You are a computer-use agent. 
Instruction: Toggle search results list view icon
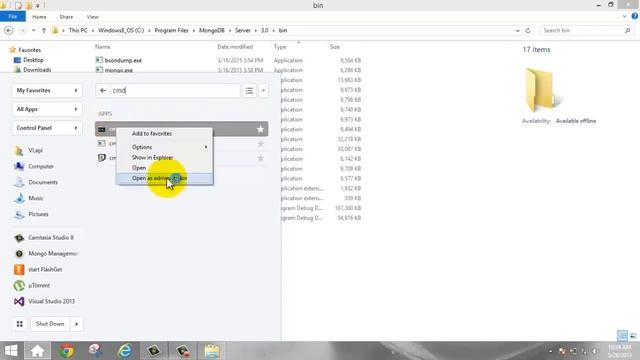pyautogui.click(x=249, y=91)
